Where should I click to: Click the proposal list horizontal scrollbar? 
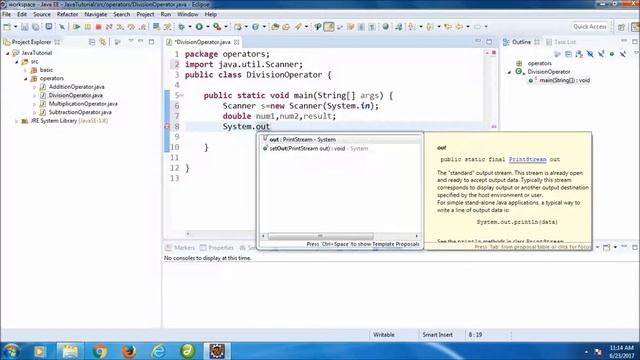tap(320, 236)
